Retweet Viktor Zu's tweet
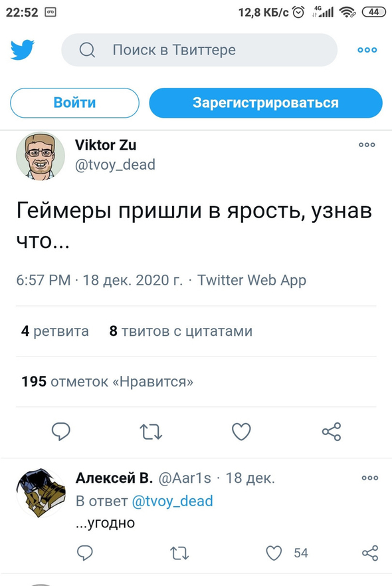The image size is (392, 586). coord(151,432)
